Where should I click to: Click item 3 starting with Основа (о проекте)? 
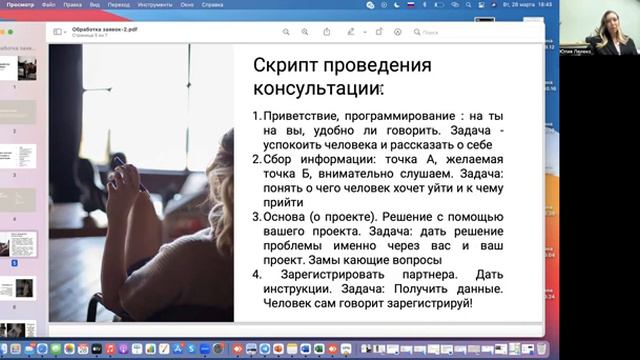pos(378,238)
